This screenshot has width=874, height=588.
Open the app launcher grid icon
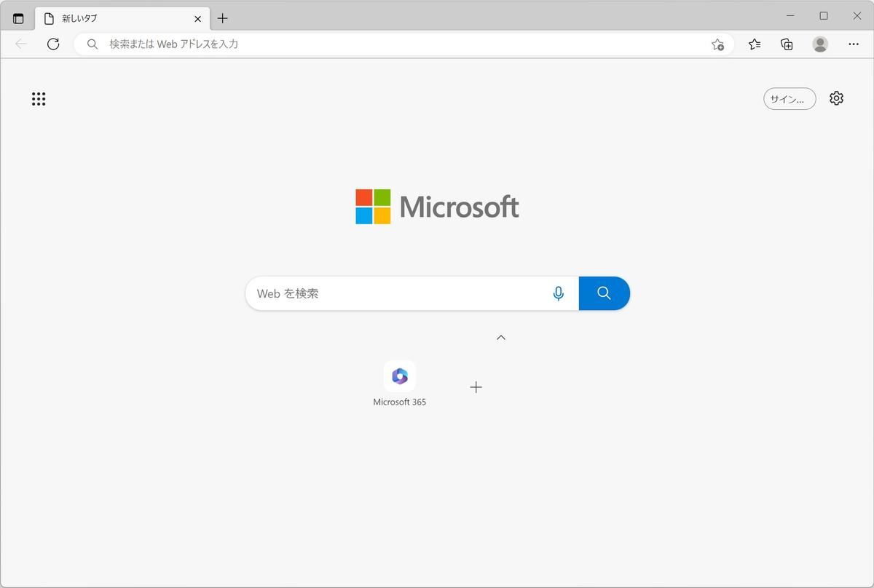pos(39,99)
